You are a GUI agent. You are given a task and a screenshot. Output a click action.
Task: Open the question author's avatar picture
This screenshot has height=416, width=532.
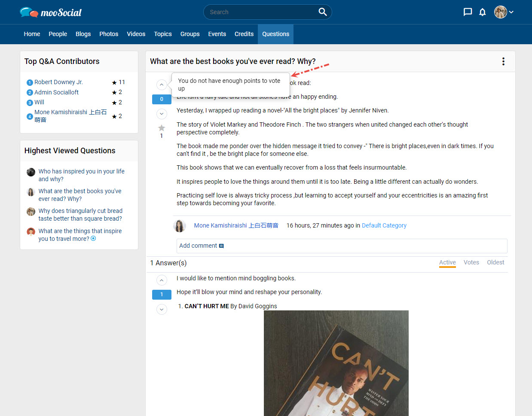tap(180, 226)
